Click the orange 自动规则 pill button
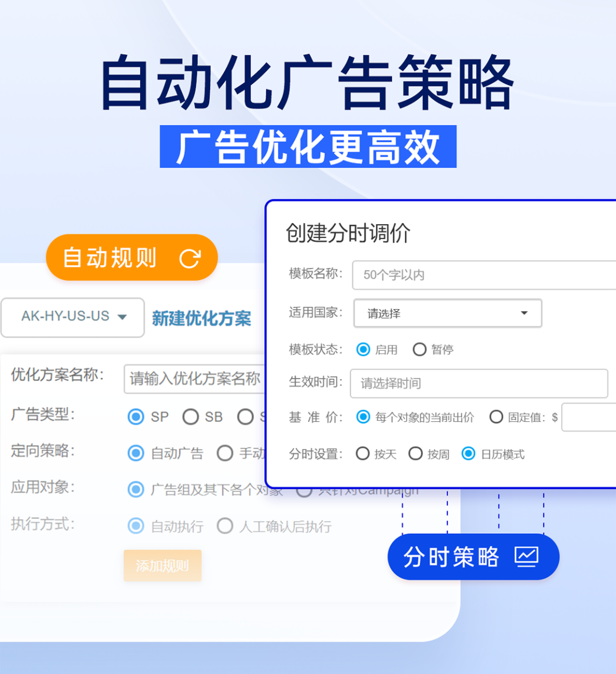 pyautogui.click(x=132, y=258)
